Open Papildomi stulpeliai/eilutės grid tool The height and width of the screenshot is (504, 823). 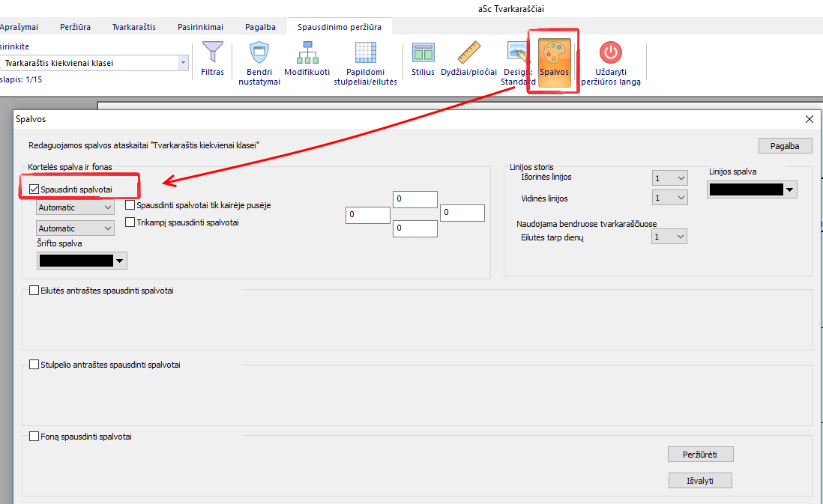[x=365, y=54]
